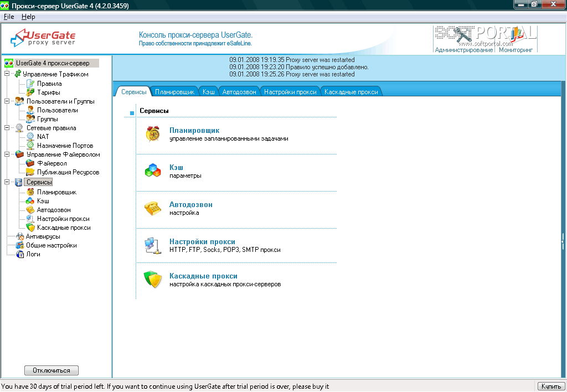The height and width of the screenshot is (392, 567).
Task: Collapse the Пользователи и Группы tree node
Action: tap(7, 101)
